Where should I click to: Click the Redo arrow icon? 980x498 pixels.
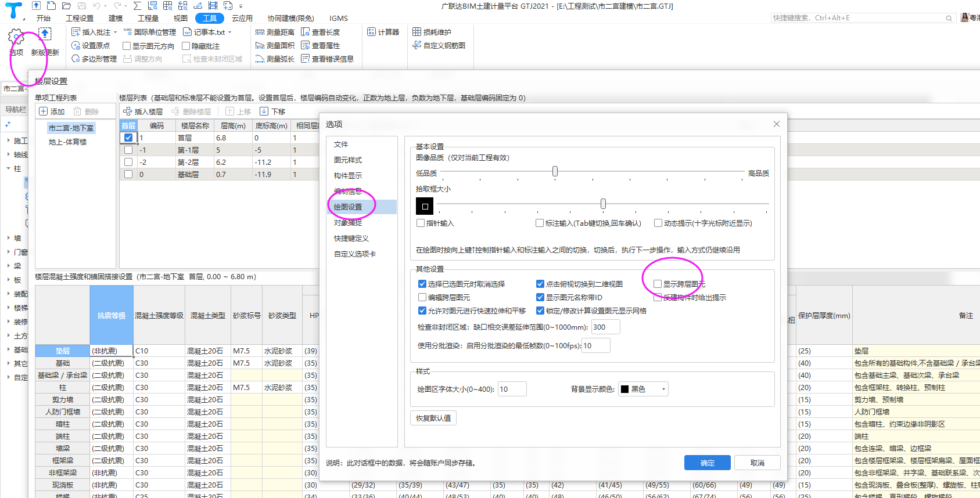coord(117,6)
